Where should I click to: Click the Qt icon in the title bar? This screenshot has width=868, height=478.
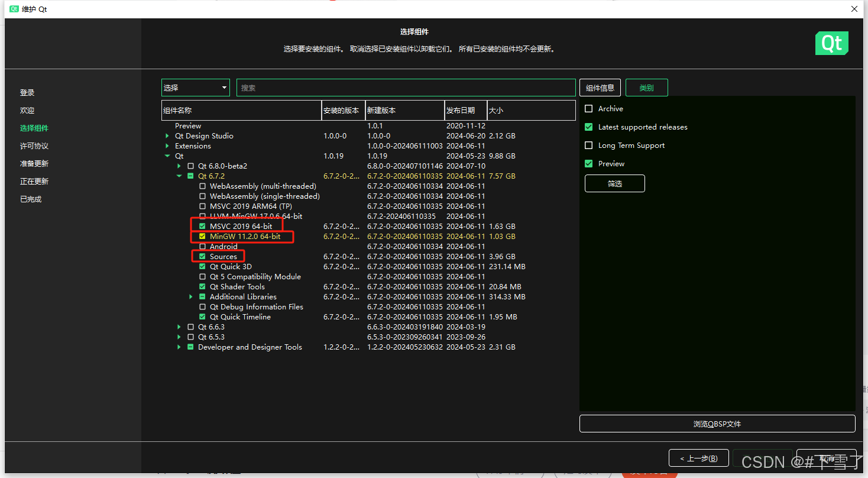pos(14,9)
